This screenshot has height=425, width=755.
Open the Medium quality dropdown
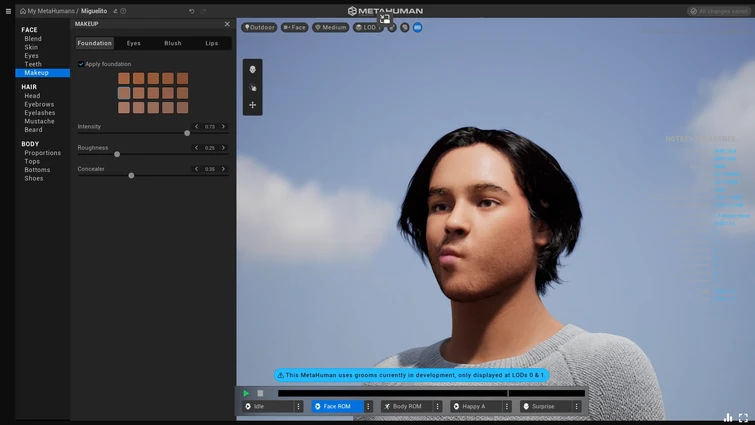pos(330,28)
